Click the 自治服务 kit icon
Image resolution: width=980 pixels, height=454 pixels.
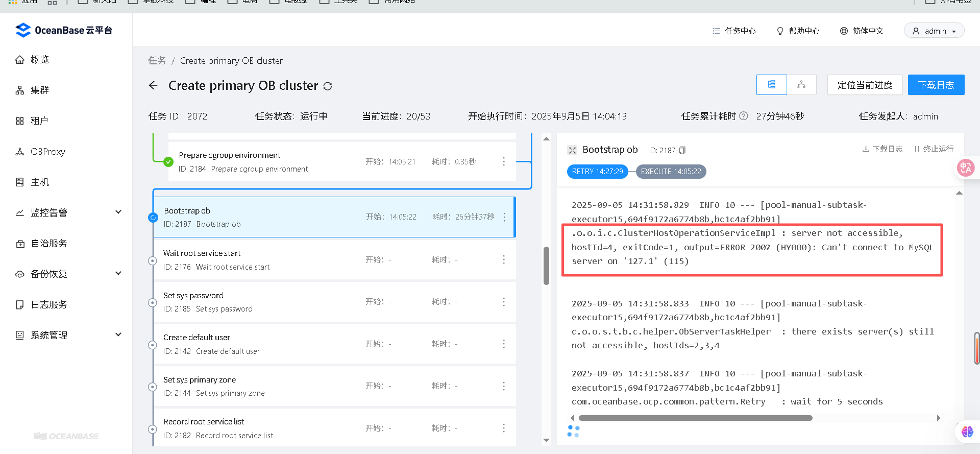point(20,244)
